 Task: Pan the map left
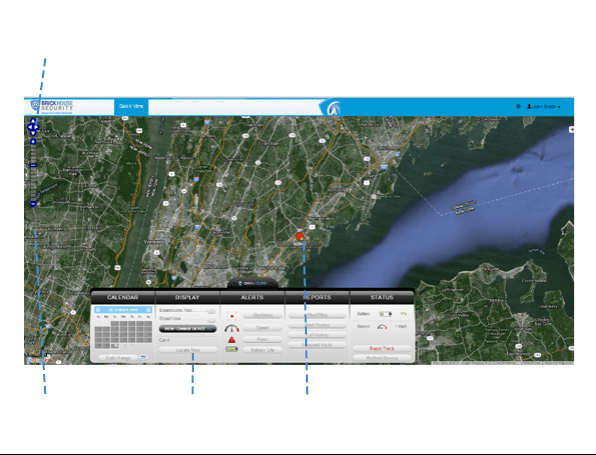pos(29,127)
